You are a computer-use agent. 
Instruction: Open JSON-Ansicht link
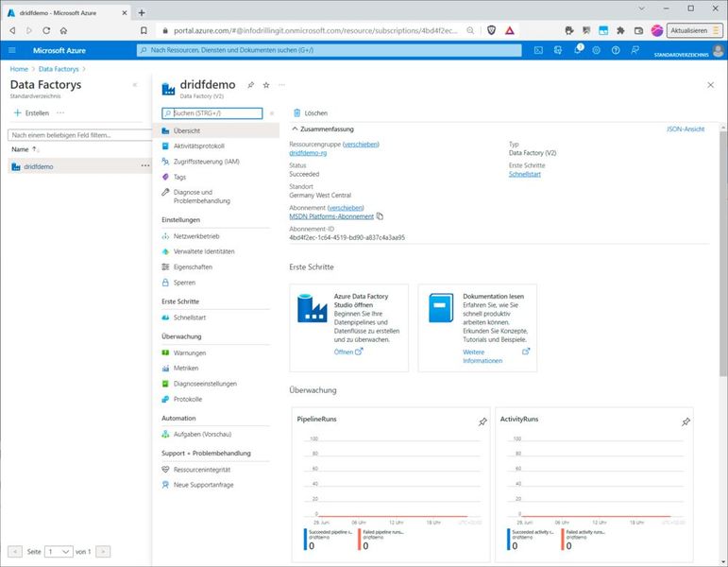pos(686,129)
